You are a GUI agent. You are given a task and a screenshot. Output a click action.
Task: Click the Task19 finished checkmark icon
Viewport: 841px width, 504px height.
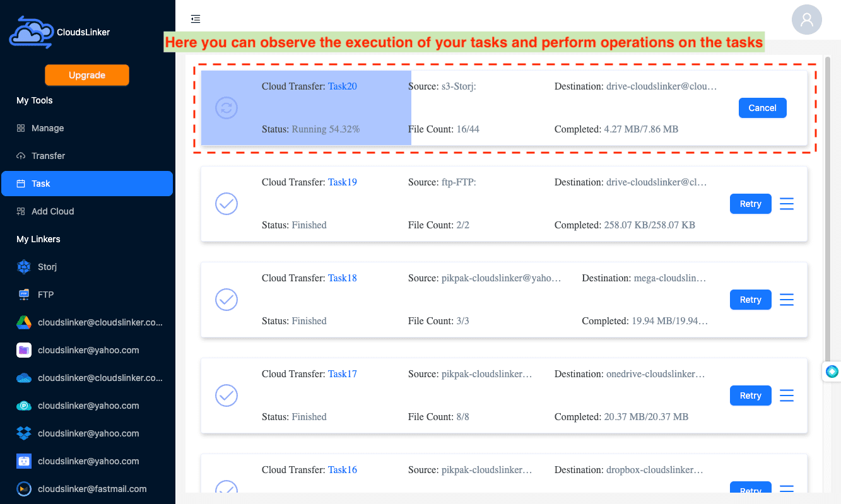[x=226, y=204]
